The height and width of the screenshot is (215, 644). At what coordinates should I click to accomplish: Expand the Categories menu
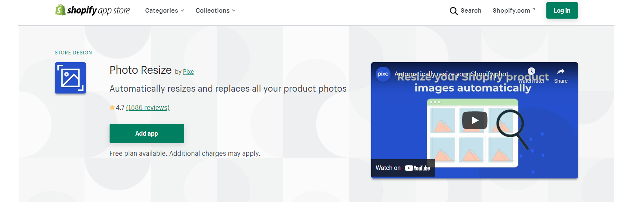(x=164, y=10)
